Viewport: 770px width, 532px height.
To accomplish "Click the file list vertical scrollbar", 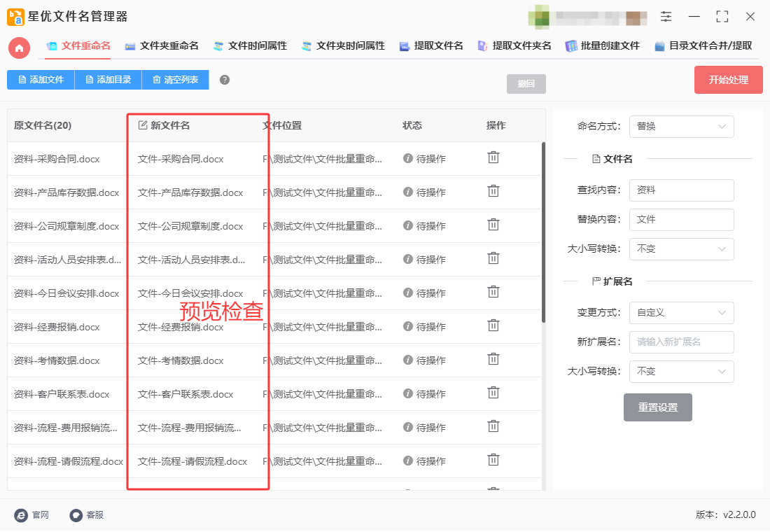I will [543, 232].
